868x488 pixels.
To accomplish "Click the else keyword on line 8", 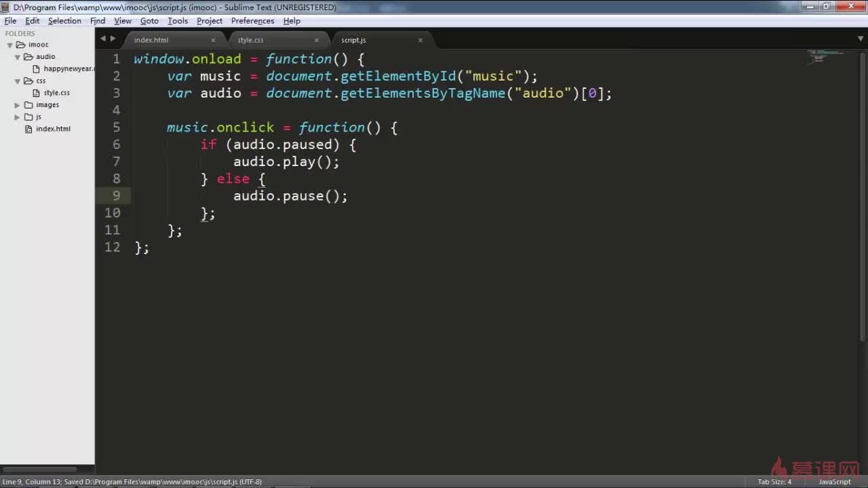I will point(233,179).
